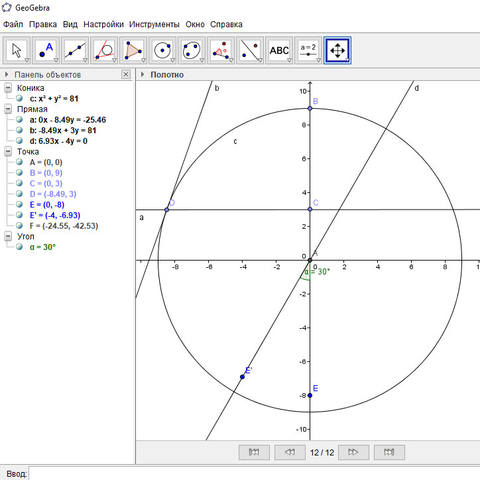
Task: Toggle visibility of point E'
Action: (19, 215)
